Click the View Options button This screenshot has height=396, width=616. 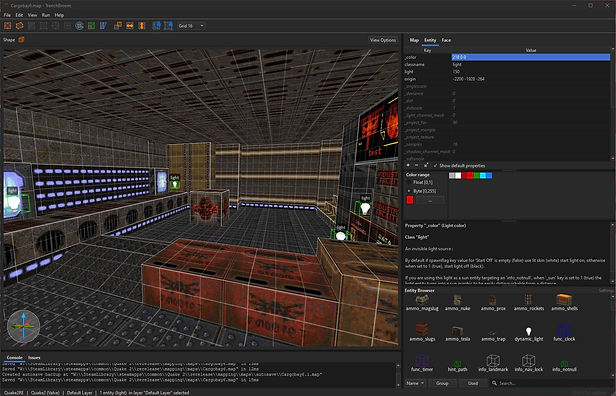(x=383, y=40)
